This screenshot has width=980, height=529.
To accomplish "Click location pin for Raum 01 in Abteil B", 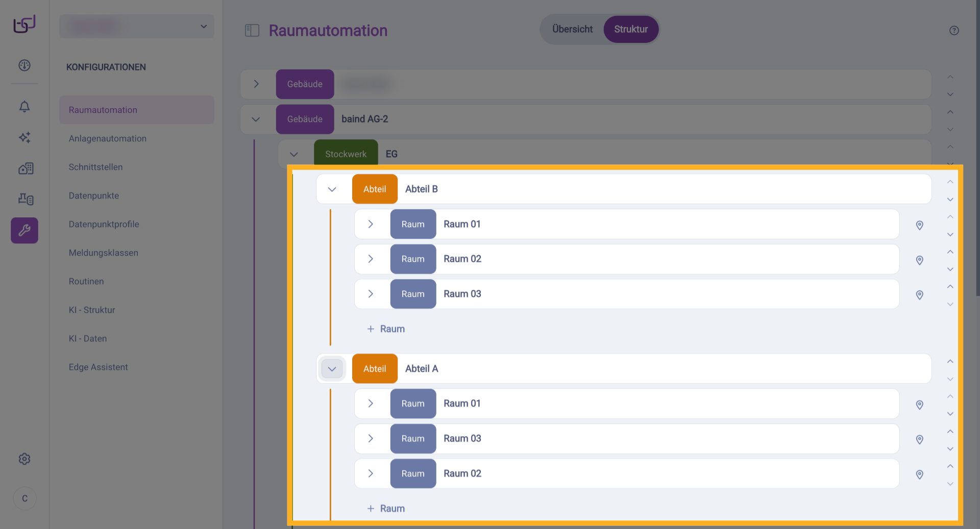I will click(919, 225).
